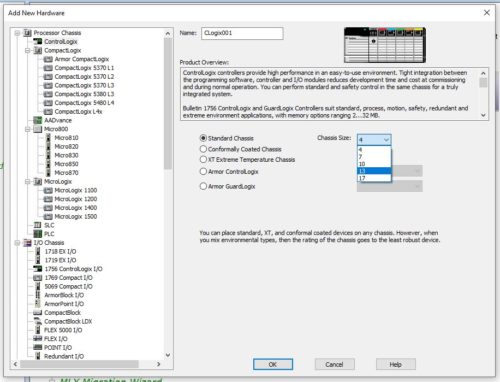Collapse the CompactLogix tree node
500x382 pixels.
tap(28, 50)
